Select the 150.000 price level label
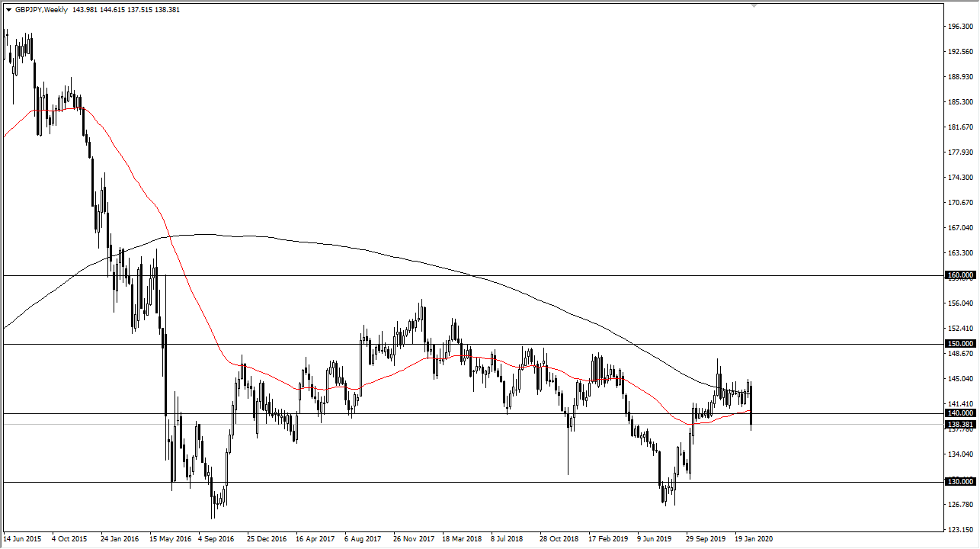The width and height of the screenshot is (980, 549). tap(960, 344)
